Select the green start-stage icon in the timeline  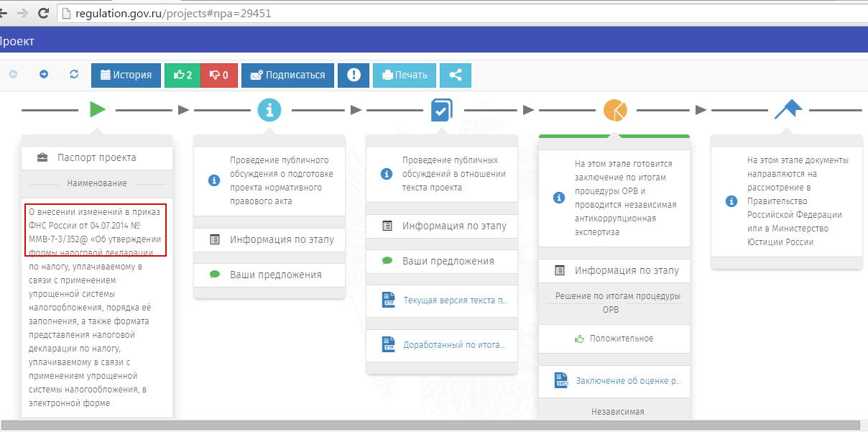pos(96,109)
